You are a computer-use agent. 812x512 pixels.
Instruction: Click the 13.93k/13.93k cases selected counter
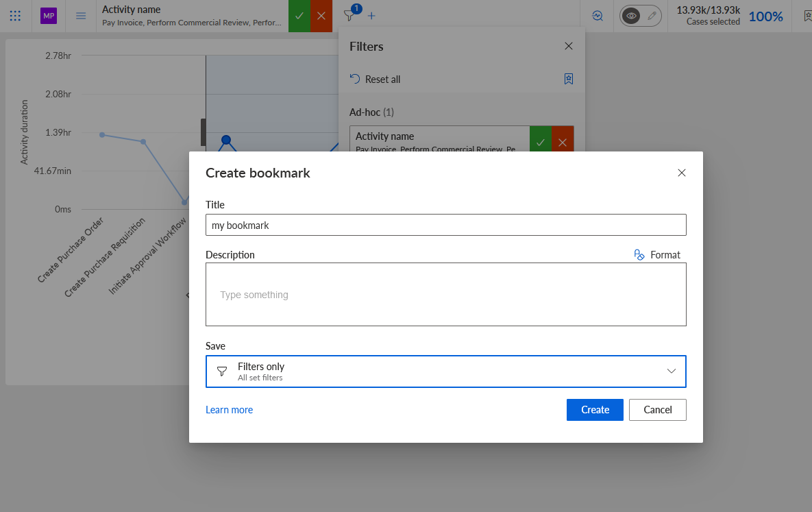708,16
